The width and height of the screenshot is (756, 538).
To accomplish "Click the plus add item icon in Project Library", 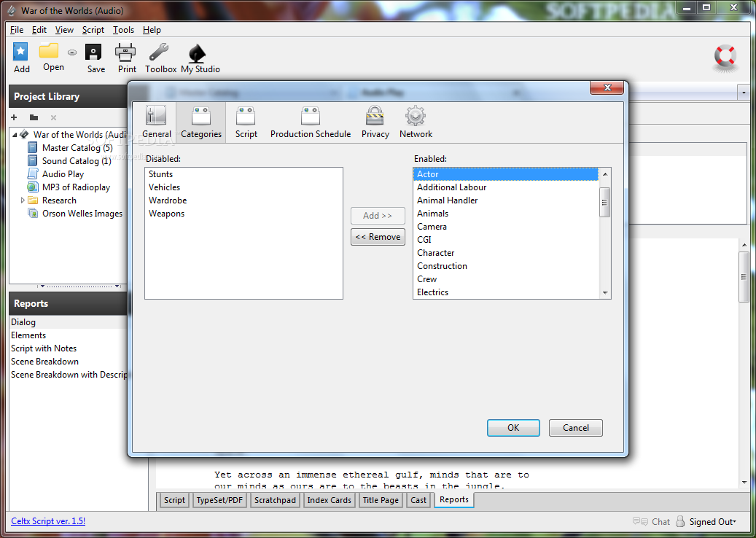I will (14, 117).
